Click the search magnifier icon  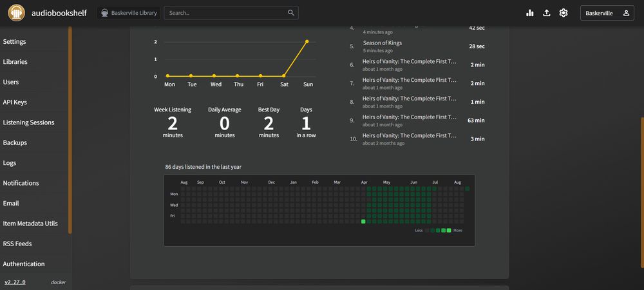click(x=291, y=13)
